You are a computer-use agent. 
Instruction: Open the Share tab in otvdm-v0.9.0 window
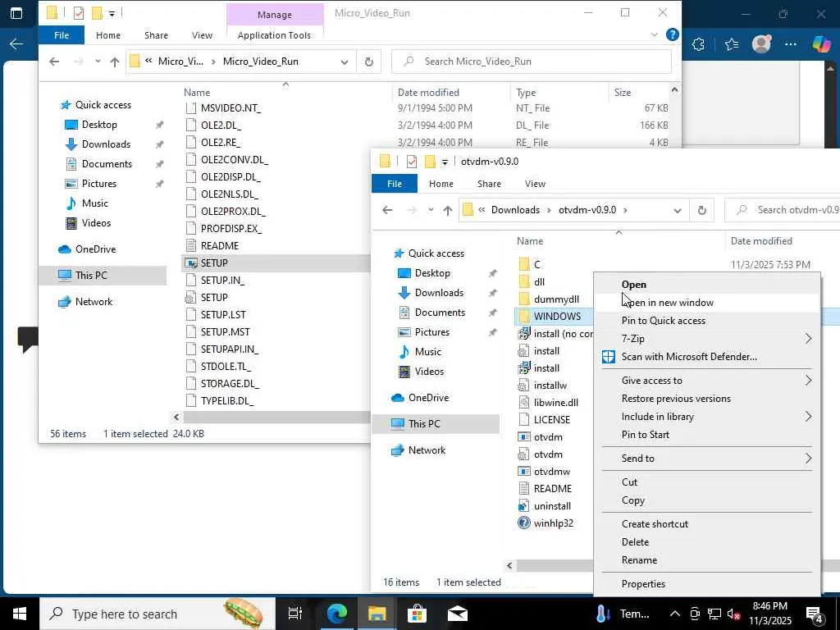pyautogui.click(x=489, y=184)
